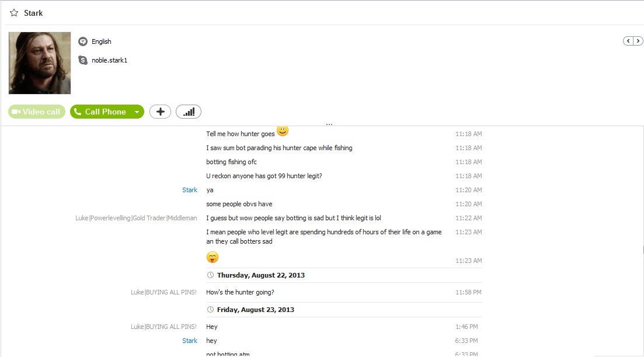Image resolution: width=644 pixels, height=357 pixels.
Task: Click the plus add-people button
Action: click(x=160, y=112)
